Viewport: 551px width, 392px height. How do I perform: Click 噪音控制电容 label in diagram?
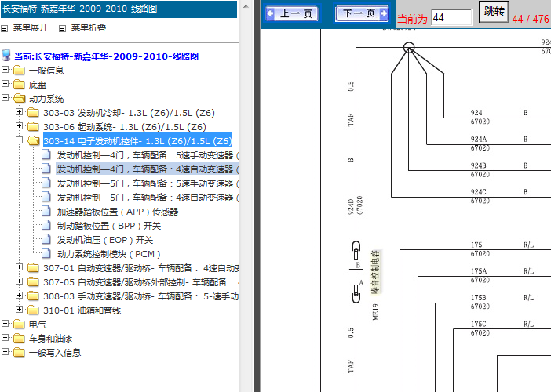coord(376,272)
